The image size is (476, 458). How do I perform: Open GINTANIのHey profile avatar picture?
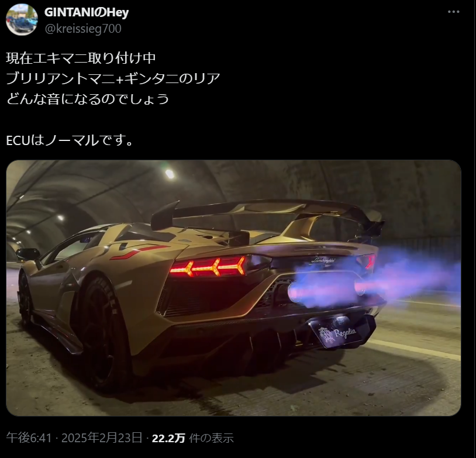pyautogui.click(x=22, y=20)
